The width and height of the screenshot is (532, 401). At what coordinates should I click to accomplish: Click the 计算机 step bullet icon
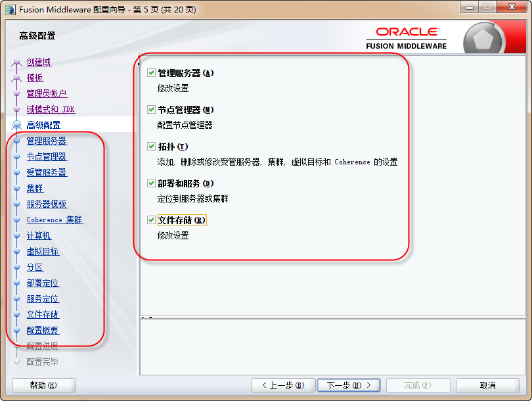16,235
